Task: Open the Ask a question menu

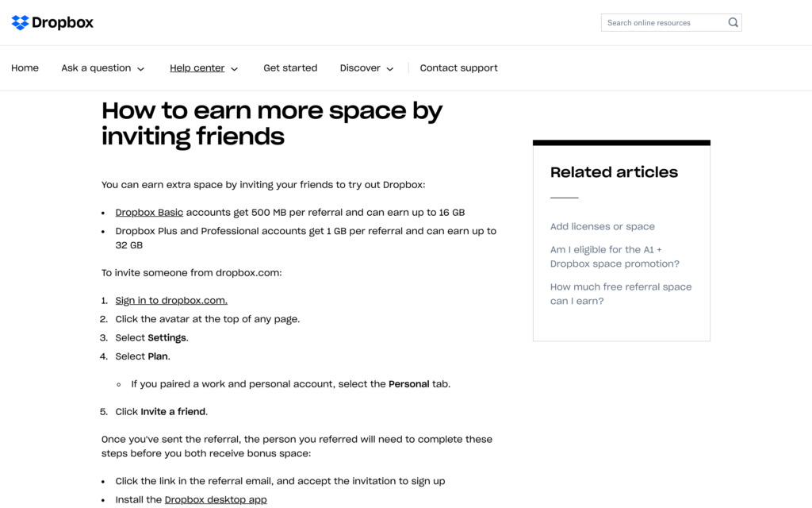Action: [x=96, y=68]
